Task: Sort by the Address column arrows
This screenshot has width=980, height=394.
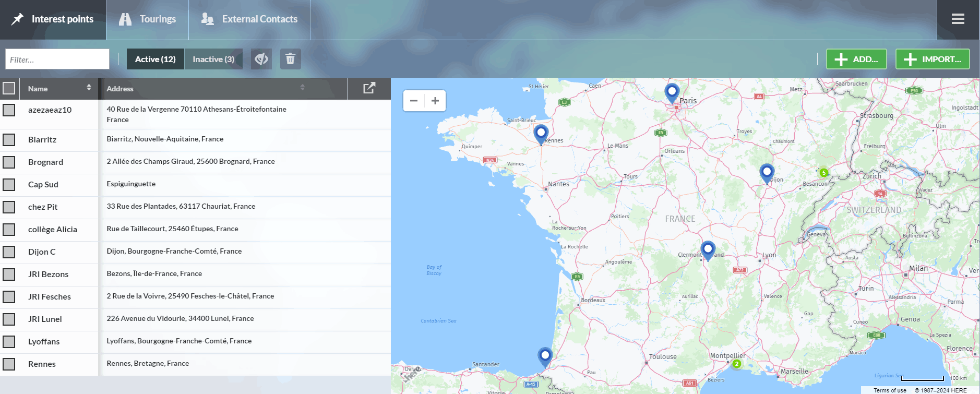Action: (302, 88)
